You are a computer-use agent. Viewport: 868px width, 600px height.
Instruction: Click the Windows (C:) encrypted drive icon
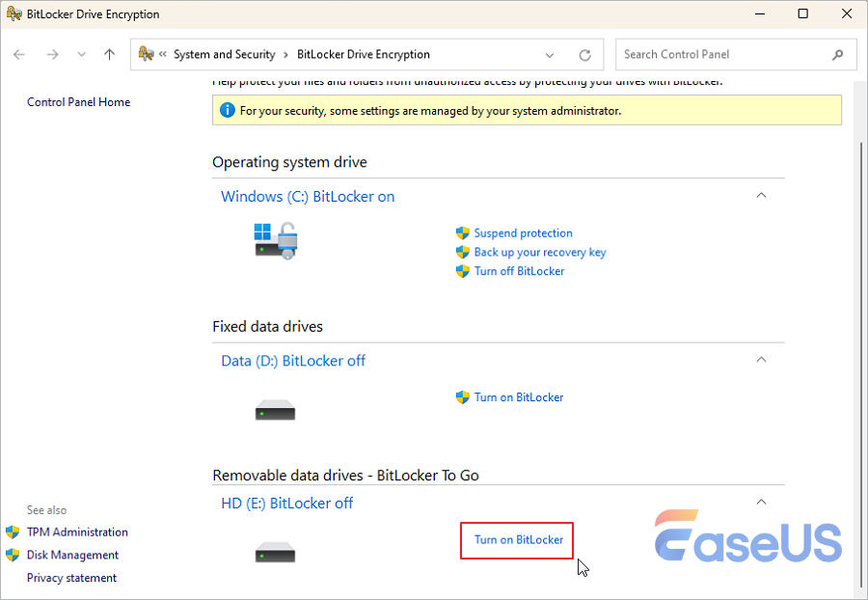275,240
